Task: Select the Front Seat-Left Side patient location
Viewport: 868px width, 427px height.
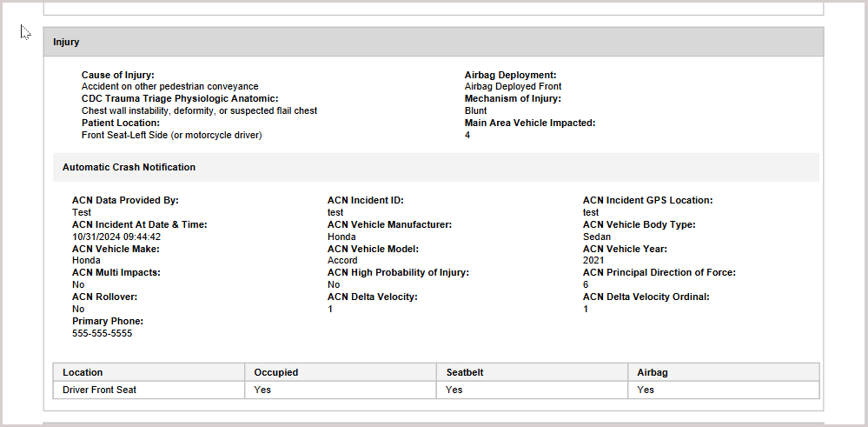Action: [171, 136]
